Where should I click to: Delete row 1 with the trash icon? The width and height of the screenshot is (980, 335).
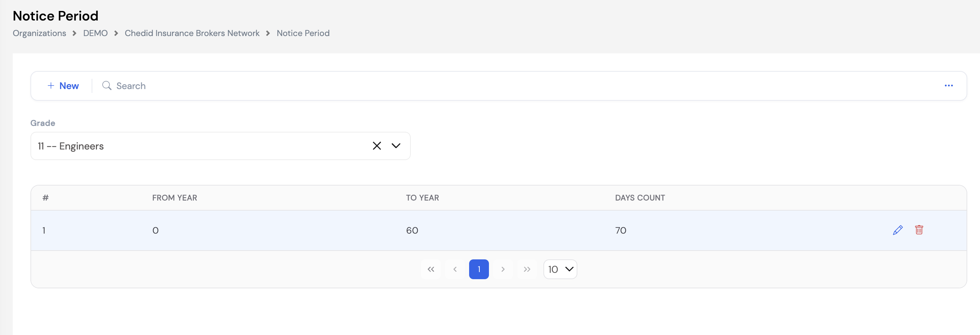point(919,230)
